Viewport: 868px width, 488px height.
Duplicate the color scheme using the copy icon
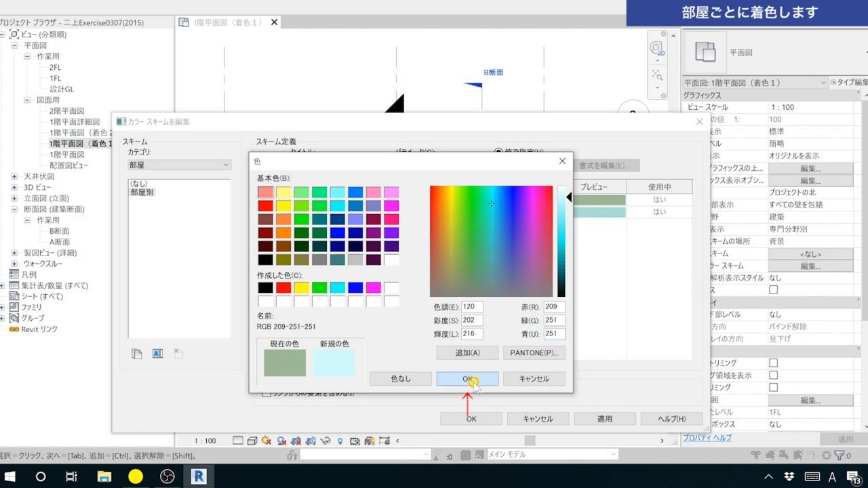(136, 353)
